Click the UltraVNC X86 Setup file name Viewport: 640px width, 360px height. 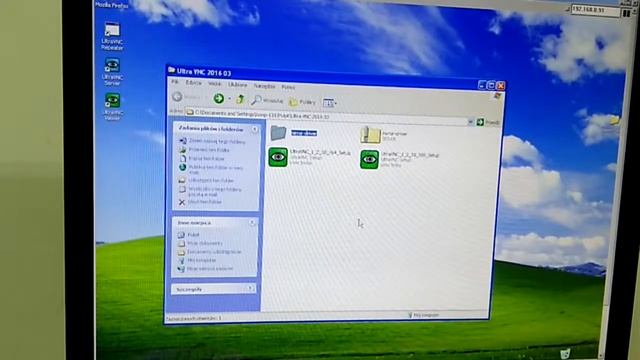tap(410, 155)
